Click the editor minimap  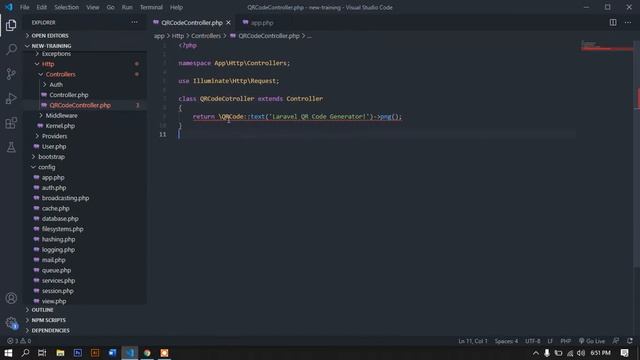607,46
